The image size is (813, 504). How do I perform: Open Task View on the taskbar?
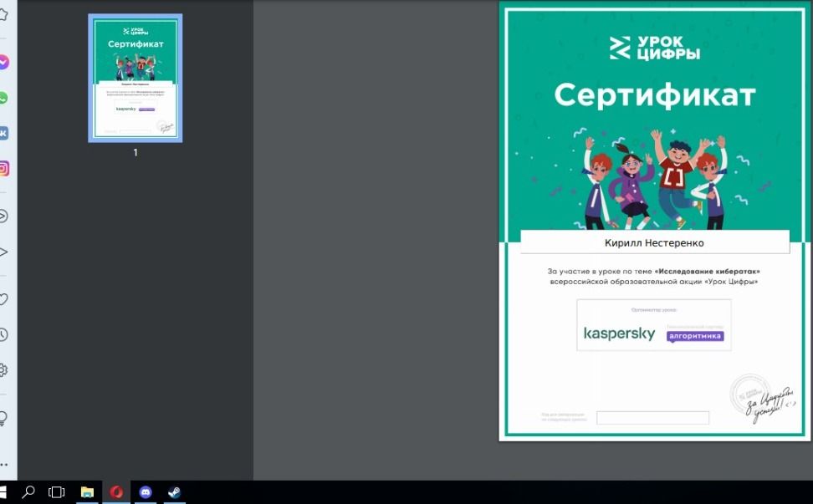pyautogui.click(x=57, y=491)
